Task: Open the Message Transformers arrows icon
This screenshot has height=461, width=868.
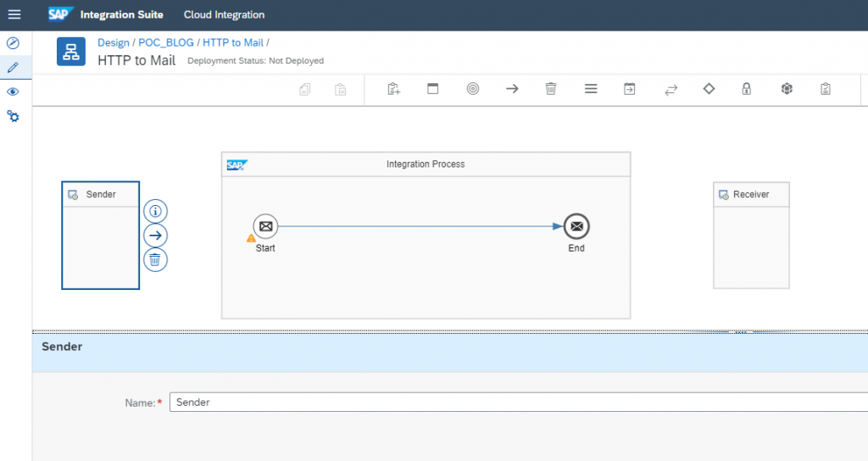Action: click(671, 89)
